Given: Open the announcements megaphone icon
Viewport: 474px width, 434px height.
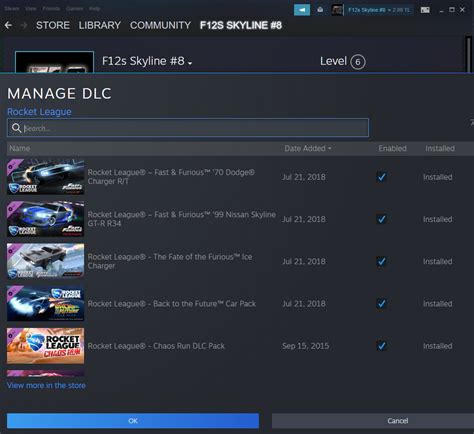Looking at the screenshot, I should 302,10.
